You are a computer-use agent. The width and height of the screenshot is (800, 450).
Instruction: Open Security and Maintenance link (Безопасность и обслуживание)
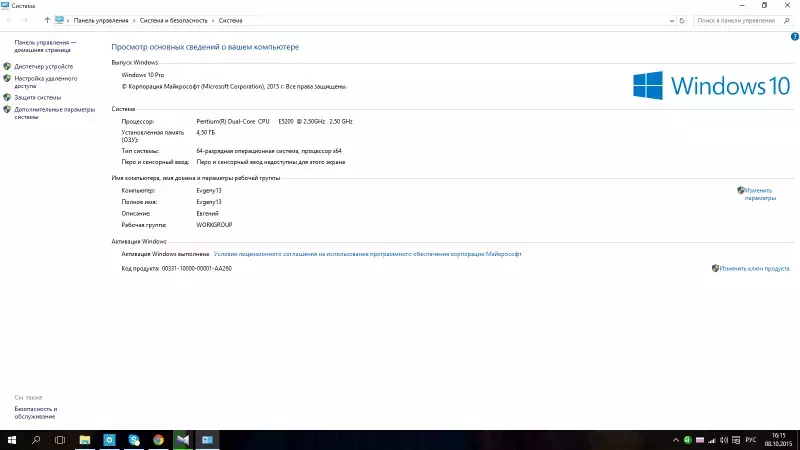pyautogui.click(x=35, y=413)
